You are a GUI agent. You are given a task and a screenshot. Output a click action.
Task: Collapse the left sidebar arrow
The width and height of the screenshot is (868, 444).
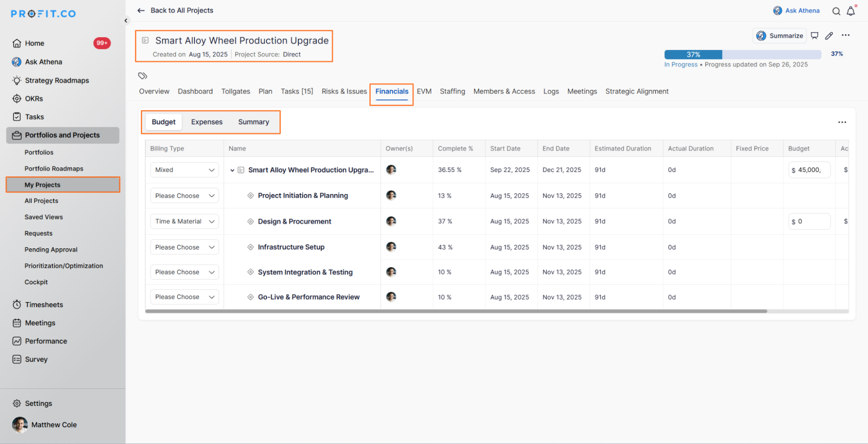pos(126,20)
